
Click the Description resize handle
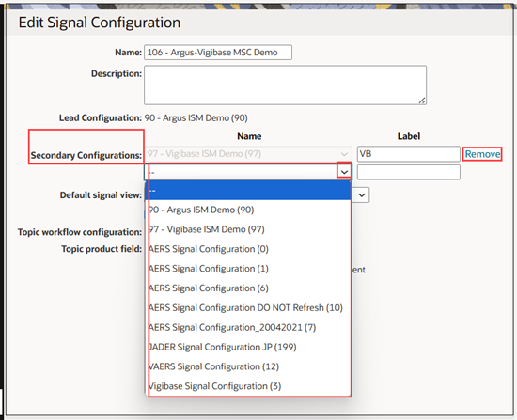(422, 101)
